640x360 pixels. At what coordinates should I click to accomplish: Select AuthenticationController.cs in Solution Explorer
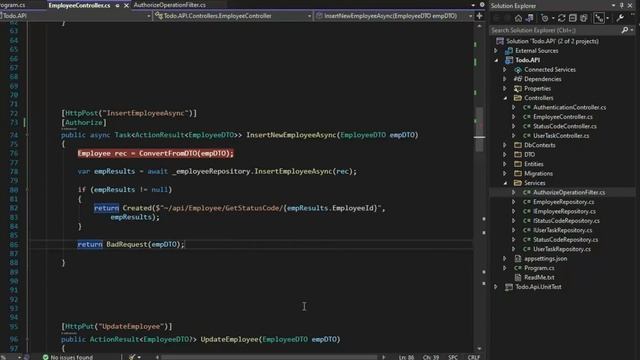(x=569, y=107)
